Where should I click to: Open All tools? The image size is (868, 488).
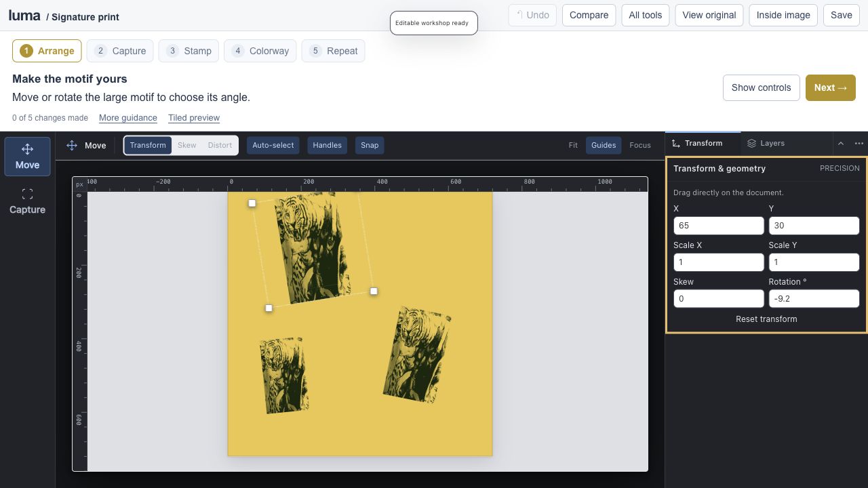[x=646, y=15]
